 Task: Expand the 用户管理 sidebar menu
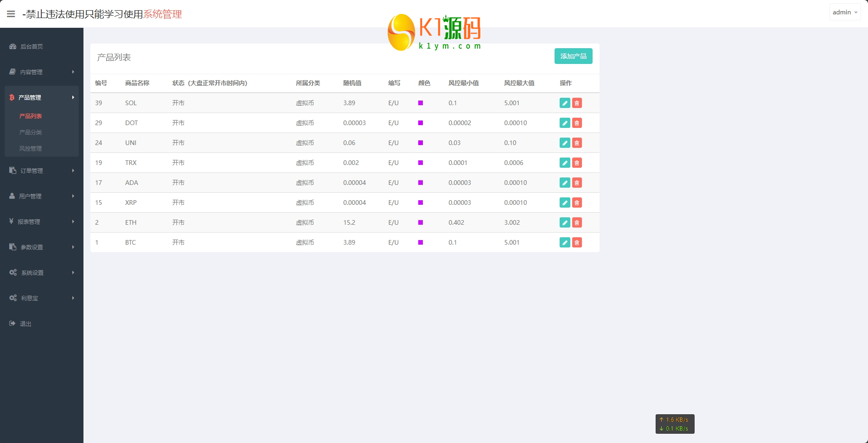click(41, 196)
